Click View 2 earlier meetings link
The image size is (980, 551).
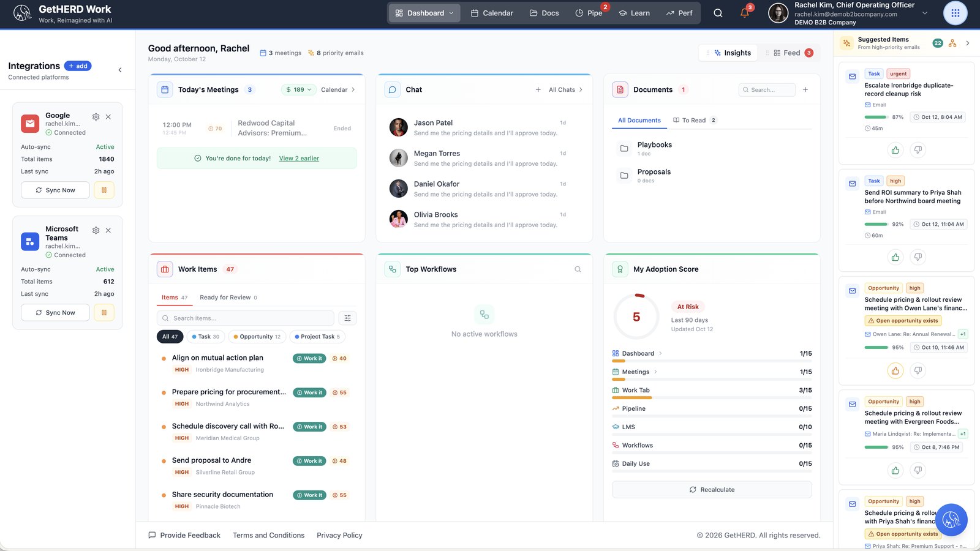coord(299,159)
